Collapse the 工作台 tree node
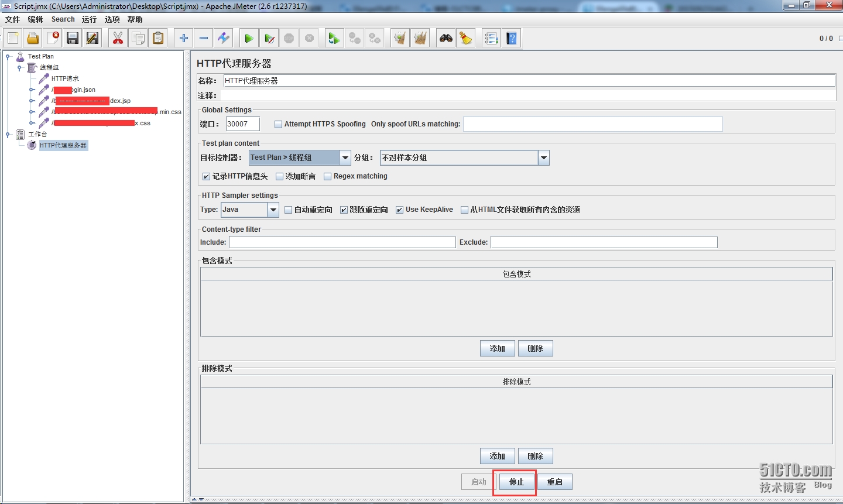The height and width of the screenshot is (504, 843). pyautogui.click(x=8, y=135)
